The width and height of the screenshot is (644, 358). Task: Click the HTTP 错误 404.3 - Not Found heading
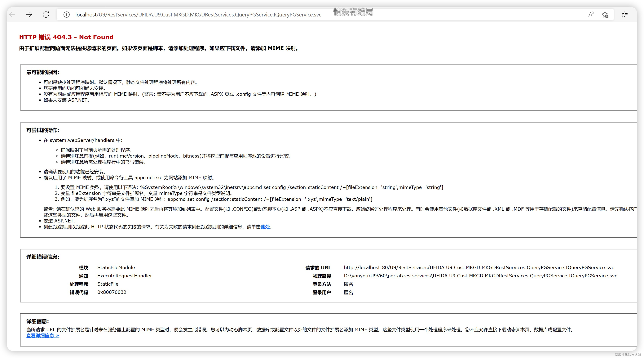coord(66,37)
